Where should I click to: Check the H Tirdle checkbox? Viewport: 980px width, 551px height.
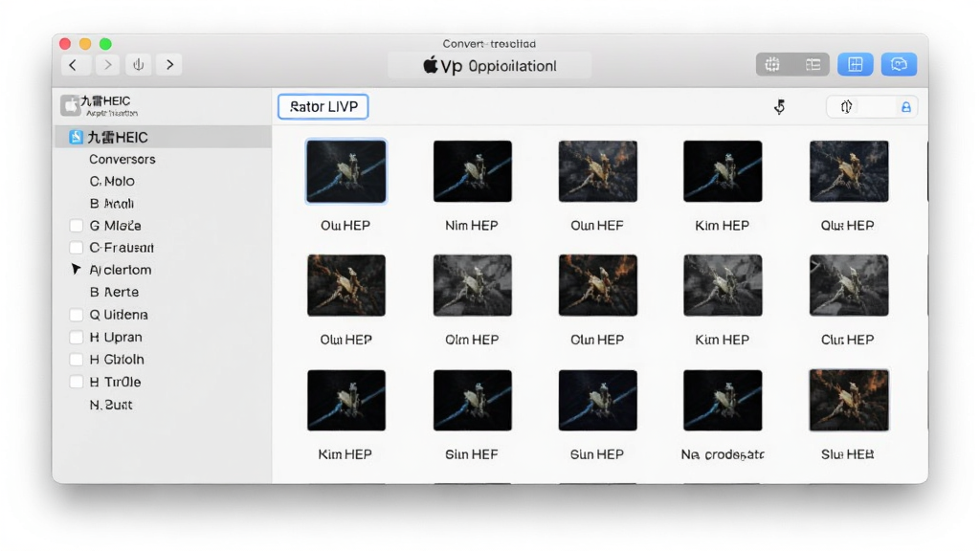coord(77,383)
